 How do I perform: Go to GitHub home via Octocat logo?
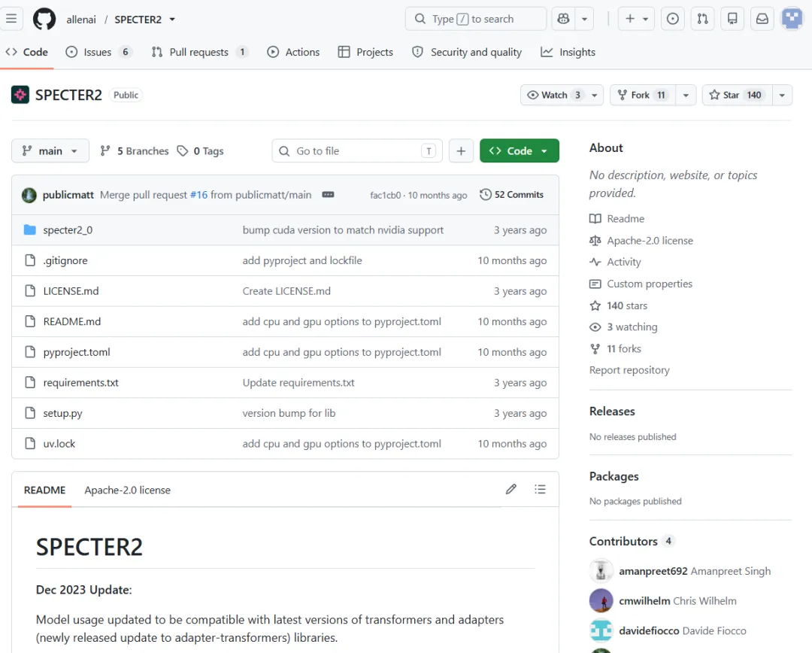(44, 19)
